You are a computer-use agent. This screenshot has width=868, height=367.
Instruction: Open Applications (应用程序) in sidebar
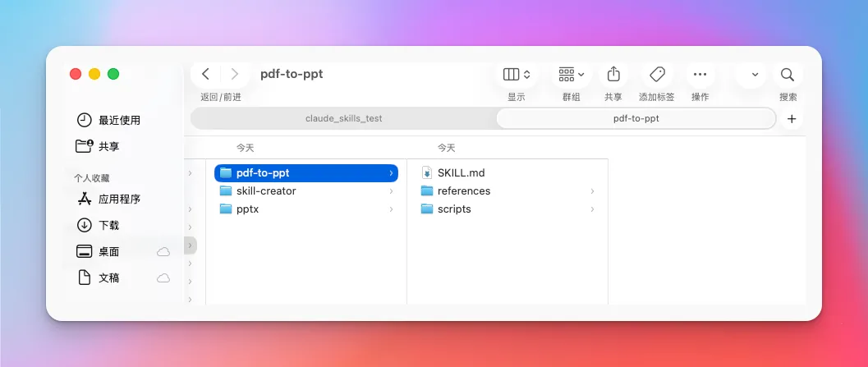tap(119, 199)
